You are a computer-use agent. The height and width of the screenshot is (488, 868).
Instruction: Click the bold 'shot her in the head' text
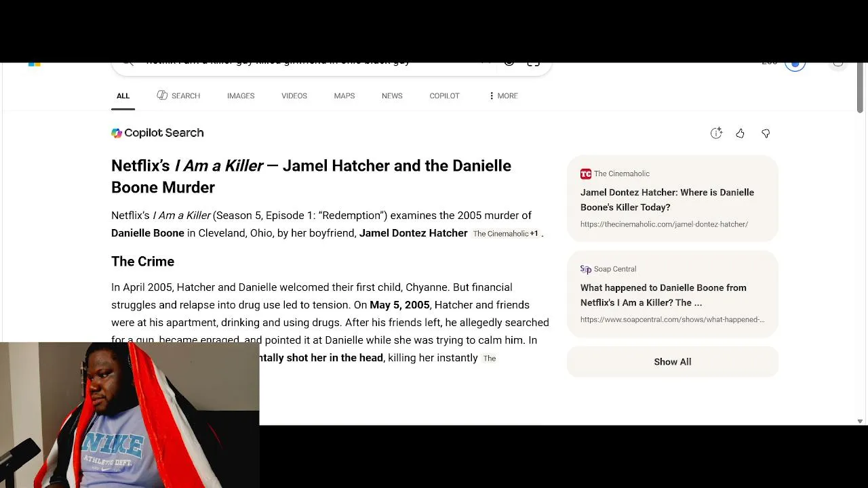(335, 358)
